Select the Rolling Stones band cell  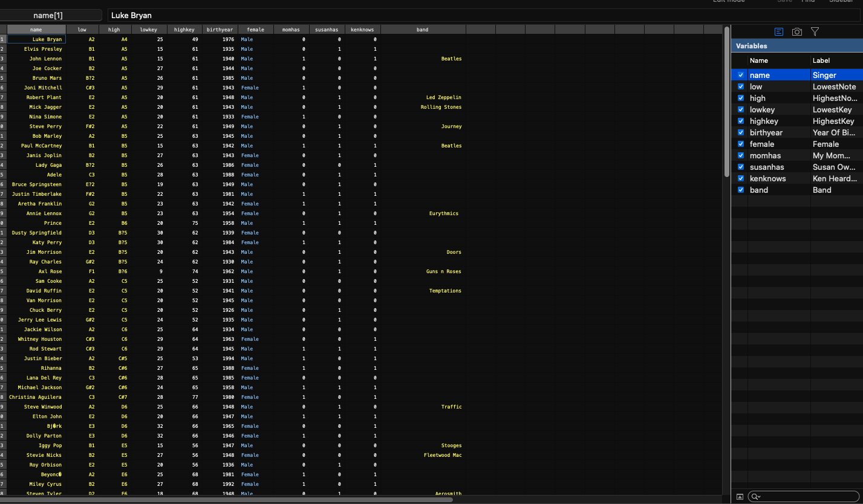click(x=423, y=107)
